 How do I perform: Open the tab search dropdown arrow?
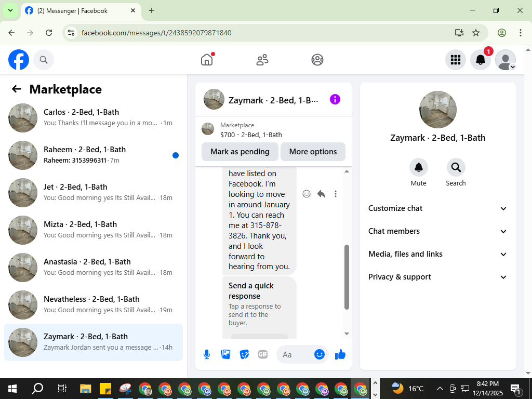(10, 10)
